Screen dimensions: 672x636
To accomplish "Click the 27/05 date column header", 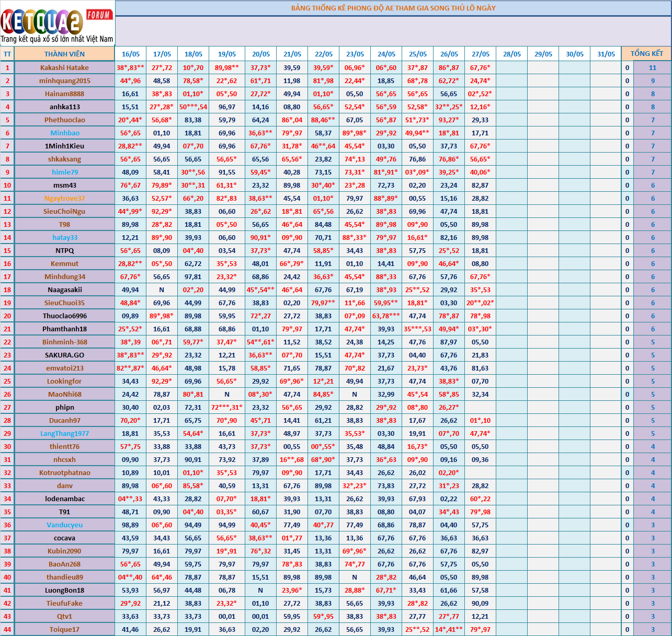I will click(x=480, y=54).
